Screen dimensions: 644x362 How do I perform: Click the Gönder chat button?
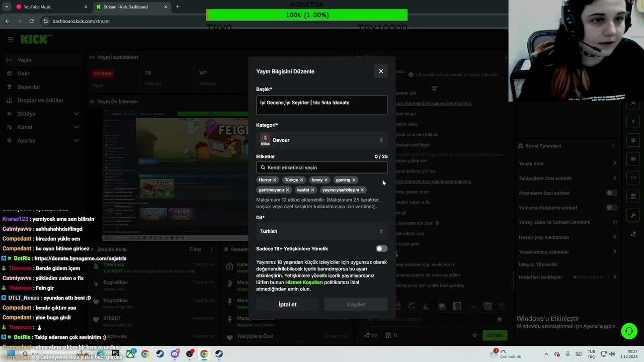(495, 335)
